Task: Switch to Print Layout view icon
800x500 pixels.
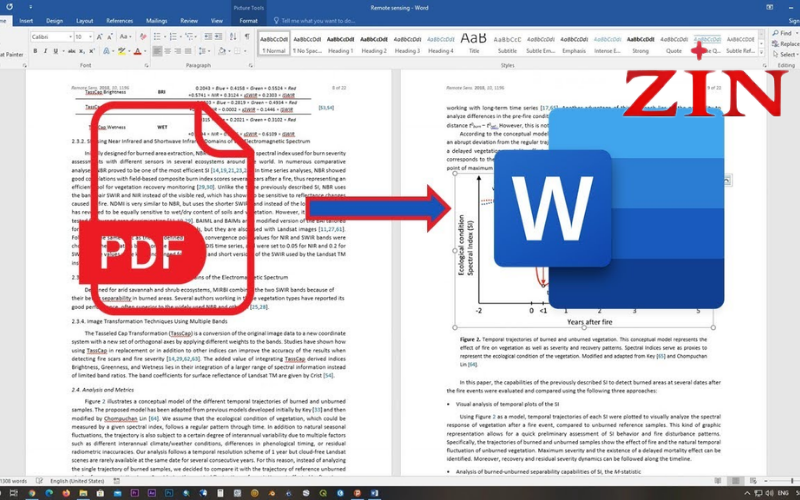Action: 735,481
